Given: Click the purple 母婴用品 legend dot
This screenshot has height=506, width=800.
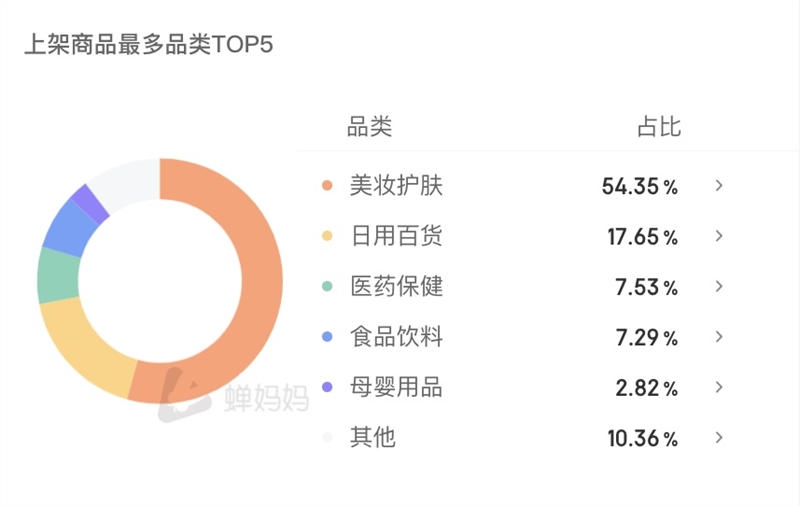Looking at the screenshot, I should coord(327,388).
